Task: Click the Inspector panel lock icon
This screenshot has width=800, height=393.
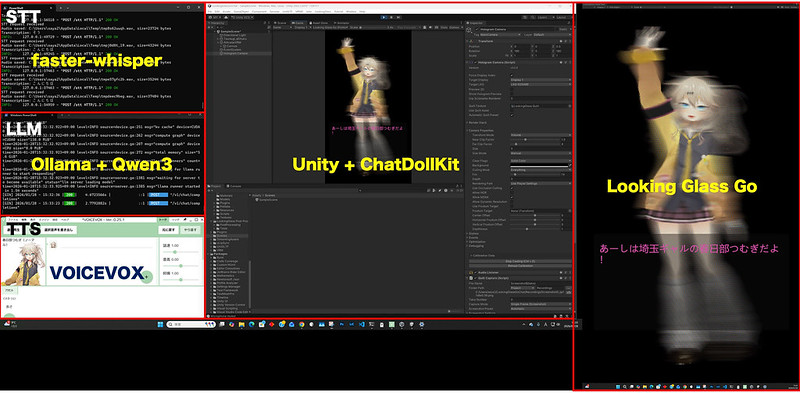Action: (x=569, y=23)
